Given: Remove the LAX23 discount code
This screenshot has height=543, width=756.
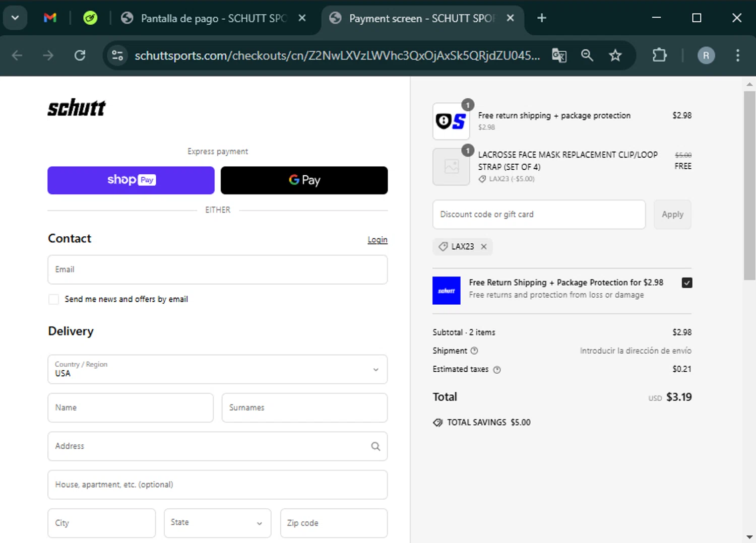Looking at the screenshot, I should (x=484, y=247).
